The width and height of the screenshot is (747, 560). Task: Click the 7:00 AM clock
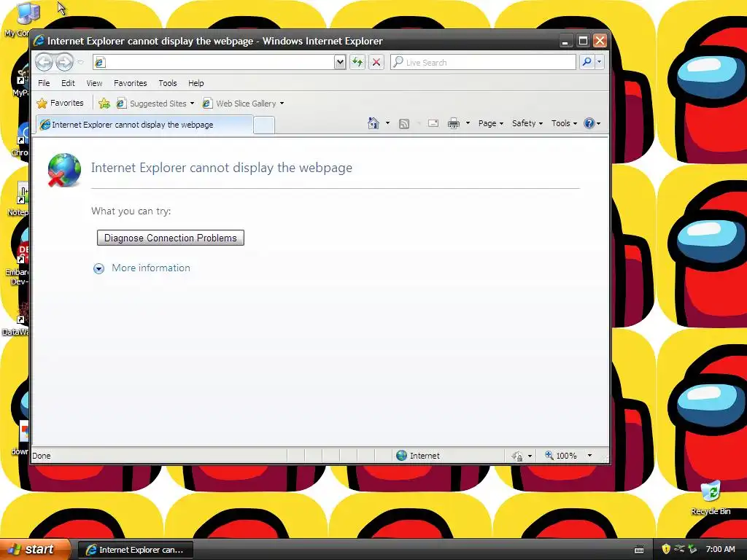click(720, 549)
